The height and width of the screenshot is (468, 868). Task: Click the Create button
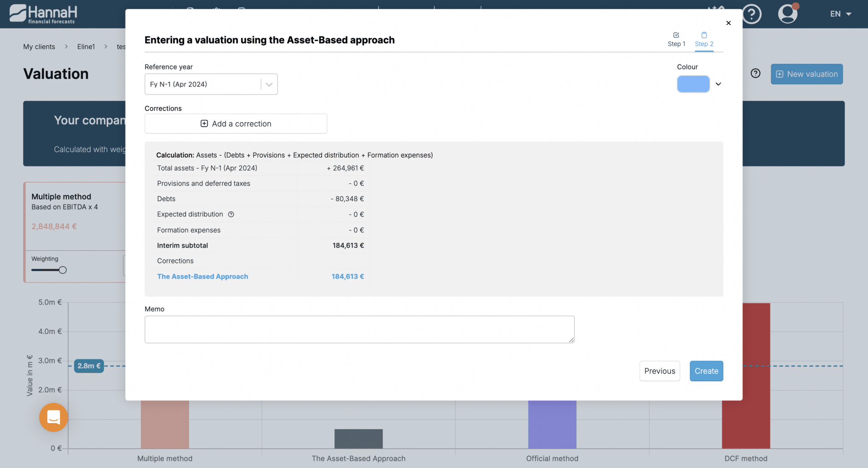click(706, 371)
